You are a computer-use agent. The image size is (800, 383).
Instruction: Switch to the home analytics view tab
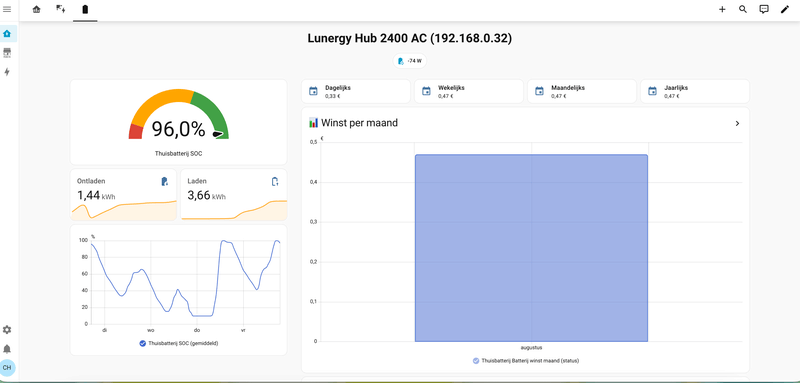pyautogui.click(x=36, y=9)
